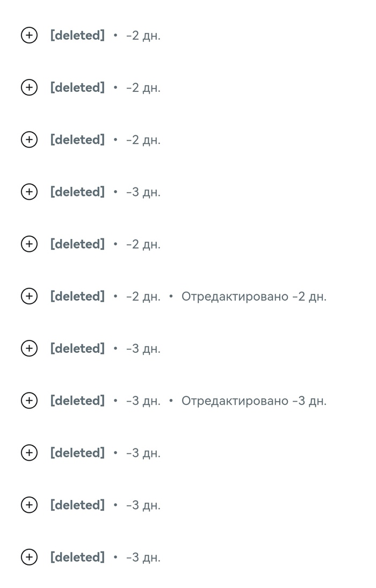Expand the last deleted comment at bottom
Viewport: 376px width, 588px height.
point(29,557)
